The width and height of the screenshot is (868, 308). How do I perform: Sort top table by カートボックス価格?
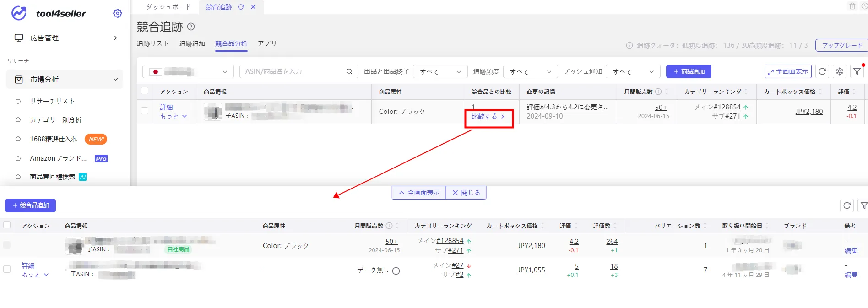(x=820, y=92)
